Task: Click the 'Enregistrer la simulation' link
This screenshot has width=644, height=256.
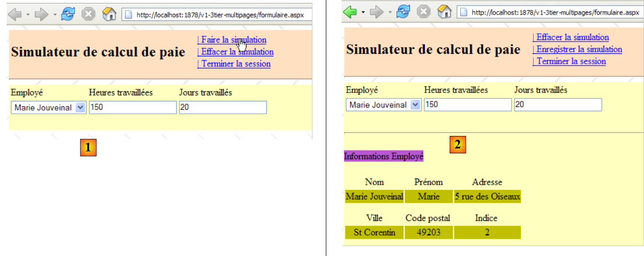Action: point(577,49)
